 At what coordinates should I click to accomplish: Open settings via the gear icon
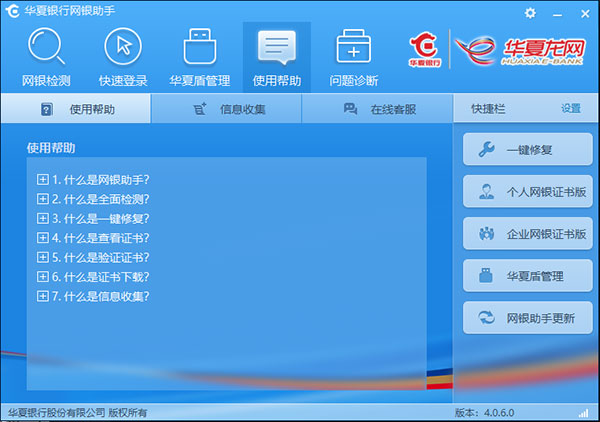530,13
